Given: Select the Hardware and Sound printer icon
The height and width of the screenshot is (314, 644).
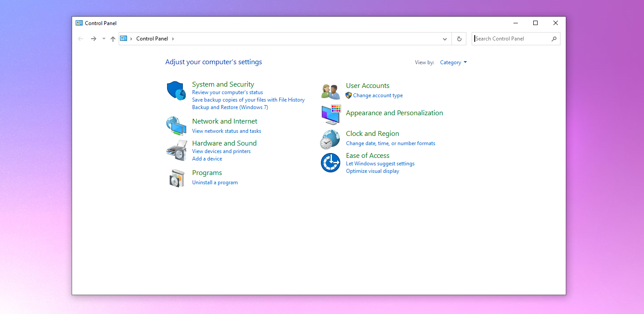Looking at the screenshot, I should 176,150.
